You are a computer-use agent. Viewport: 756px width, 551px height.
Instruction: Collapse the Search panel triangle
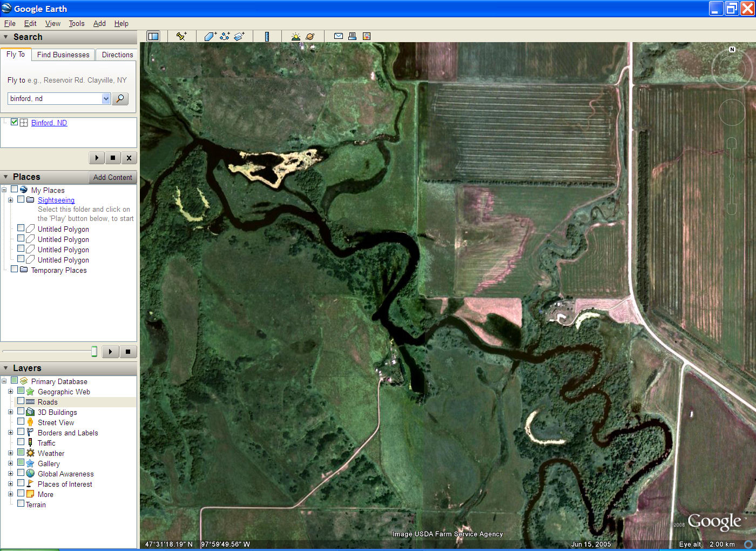(x=6, y=37)
